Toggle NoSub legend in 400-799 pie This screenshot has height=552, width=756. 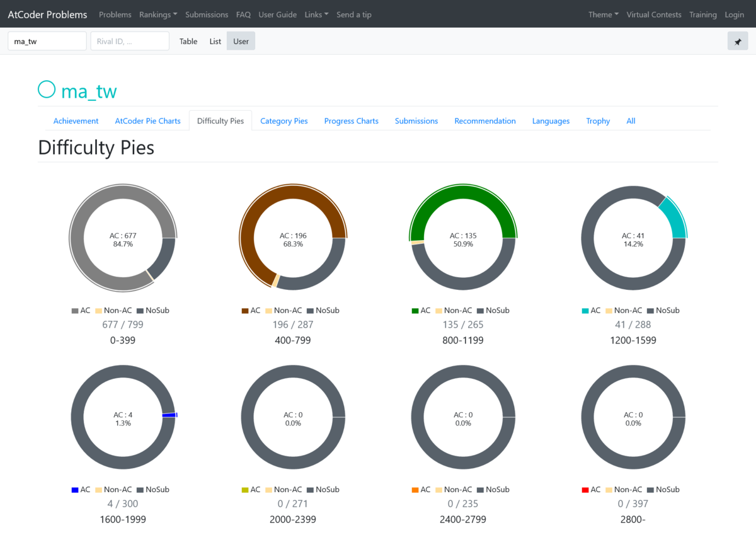coord(323,311)
